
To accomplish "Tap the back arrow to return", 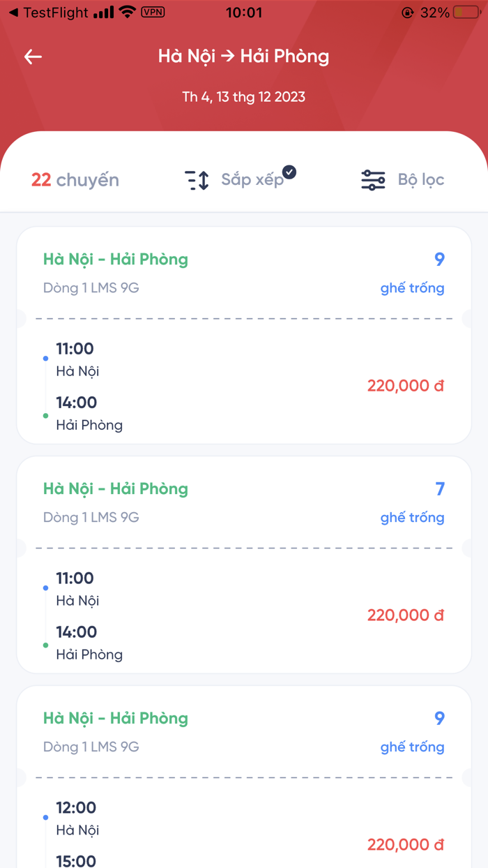I will [32, 57].
